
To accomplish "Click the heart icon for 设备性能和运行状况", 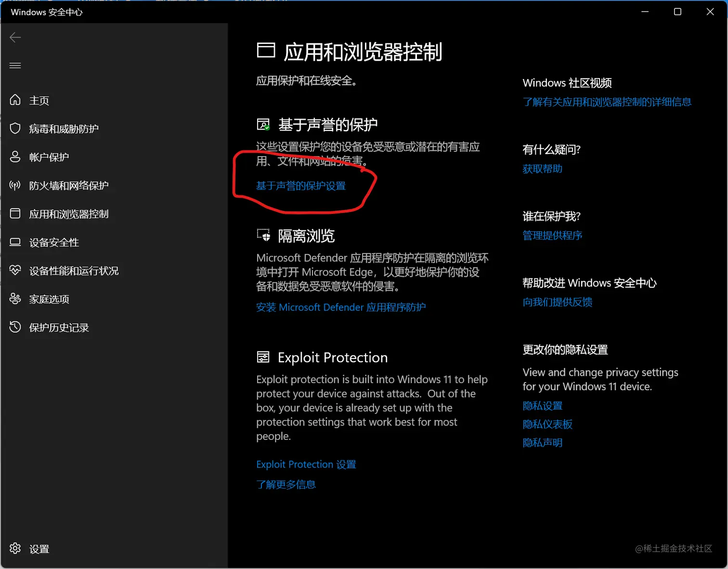I will pos(15,270).
